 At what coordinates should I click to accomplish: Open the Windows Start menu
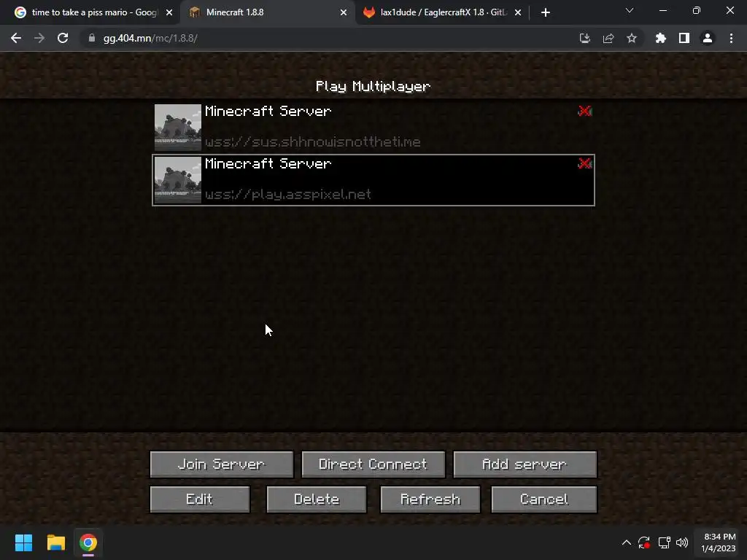coord(23,542)
